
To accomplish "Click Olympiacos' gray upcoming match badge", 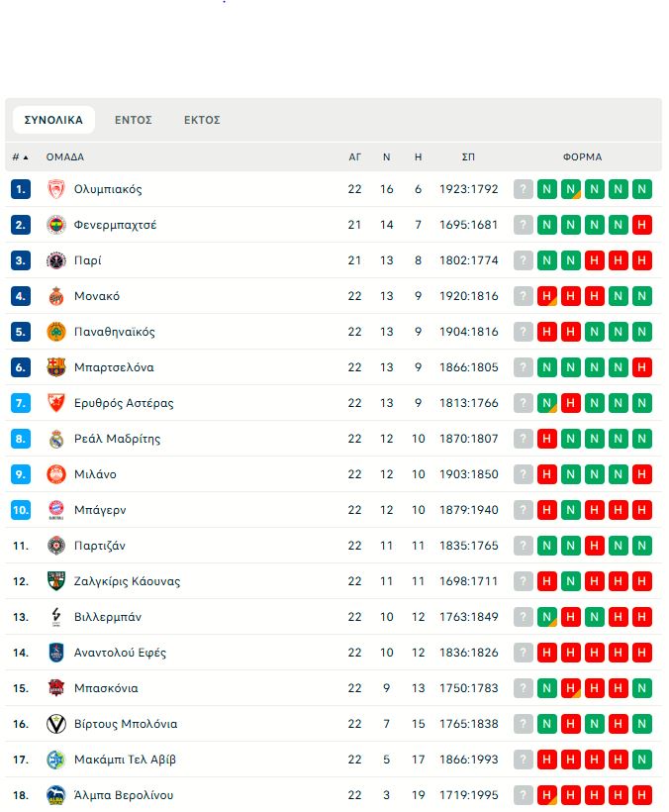I will click(524, 189).
